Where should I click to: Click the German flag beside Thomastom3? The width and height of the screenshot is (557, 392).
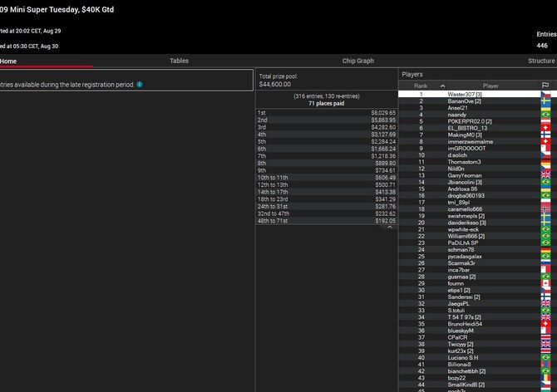[x=545, y=162]
